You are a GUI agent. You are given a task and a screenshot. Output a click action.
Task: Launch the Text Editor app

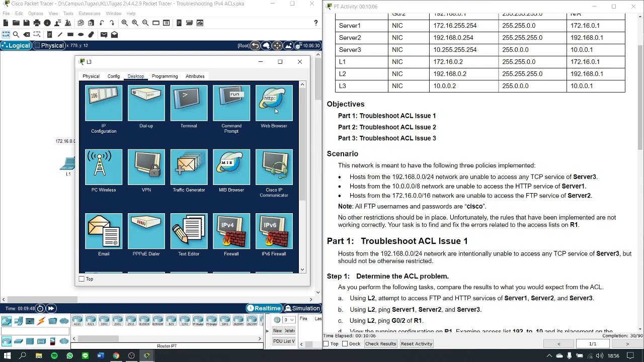(189, 231)
